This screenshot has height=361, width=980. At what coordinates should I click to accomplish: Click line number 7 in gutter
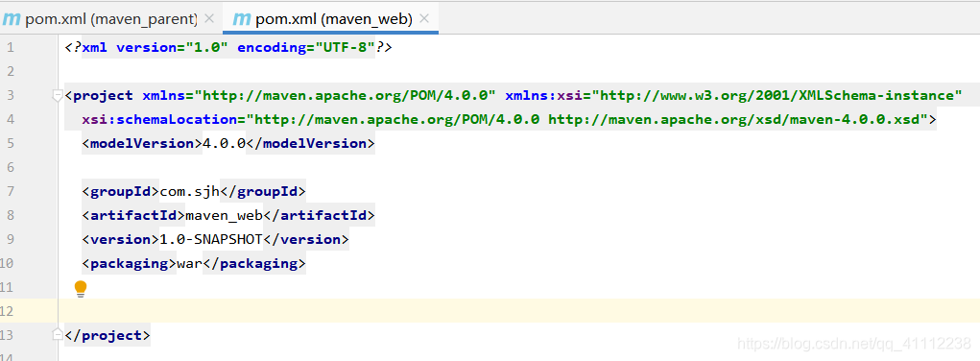pyautogui.click(x=10, y=191)
